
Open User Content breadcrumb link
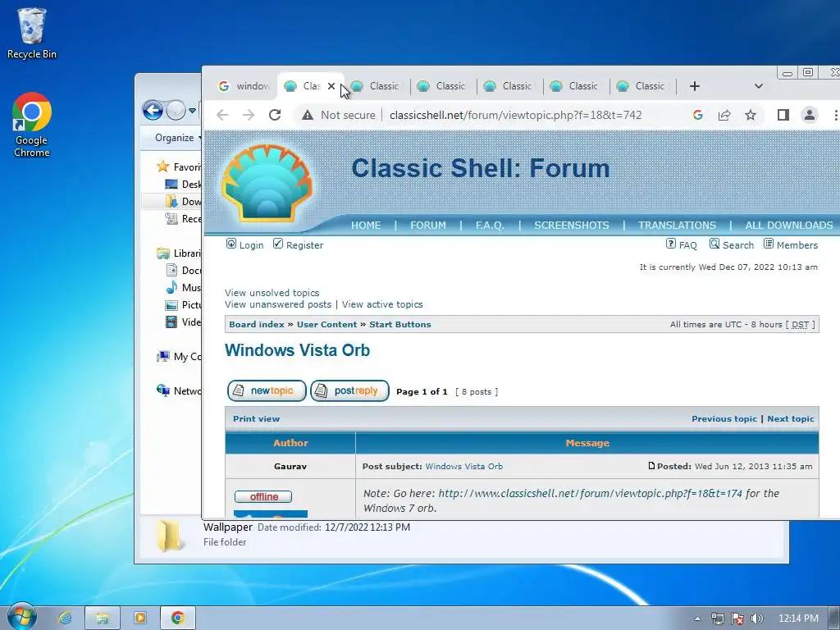(x=326, y=325)
